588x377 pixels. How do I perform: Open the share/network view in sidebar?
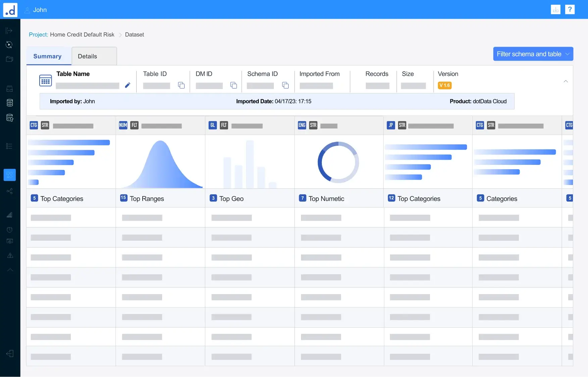[x=10, y=191]
